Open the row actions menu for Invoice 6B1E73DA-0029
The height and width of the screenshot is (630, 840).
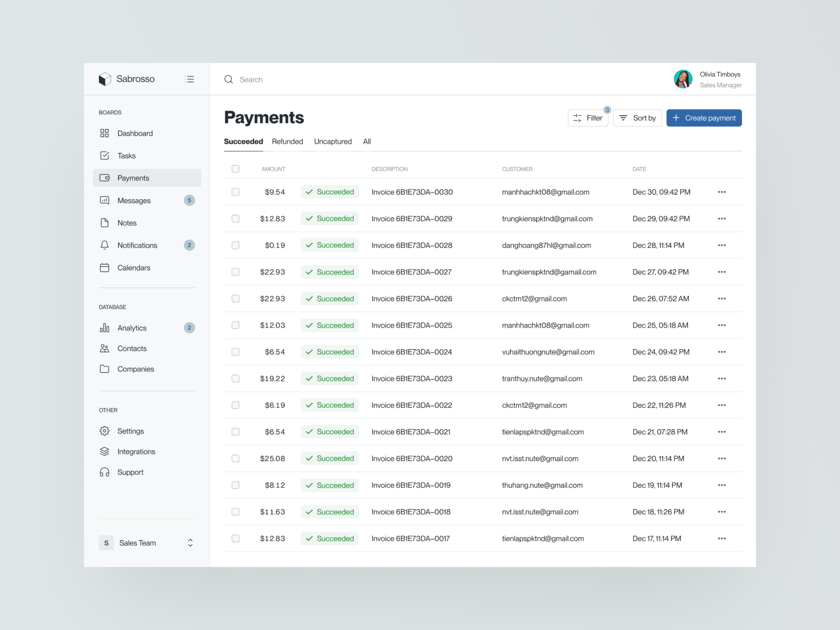722,218
